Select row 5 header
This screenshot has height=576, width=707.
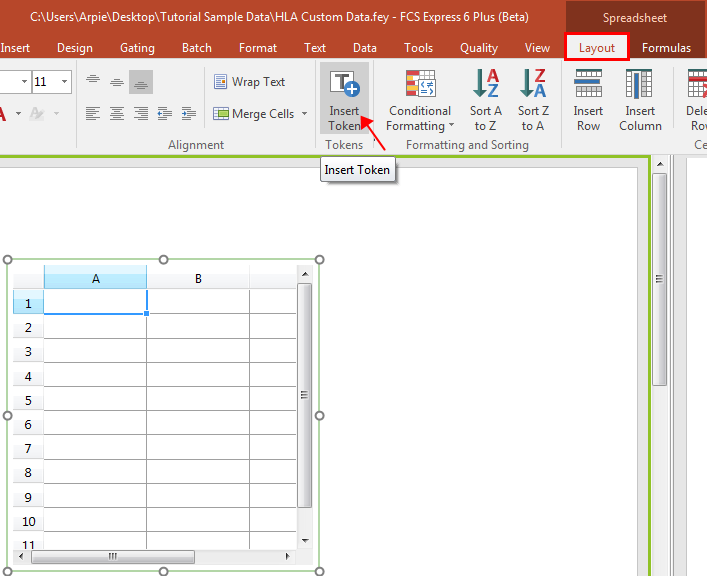tap(28, 400)
